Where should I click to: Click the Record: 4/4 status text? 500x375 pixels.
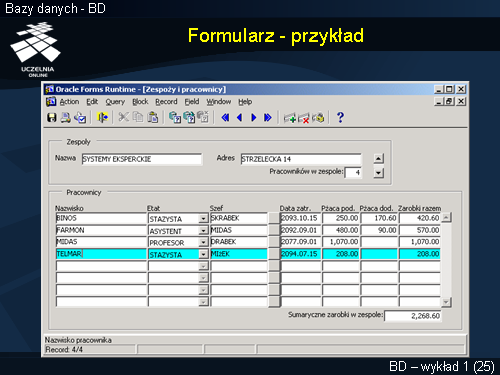point(64,350)
